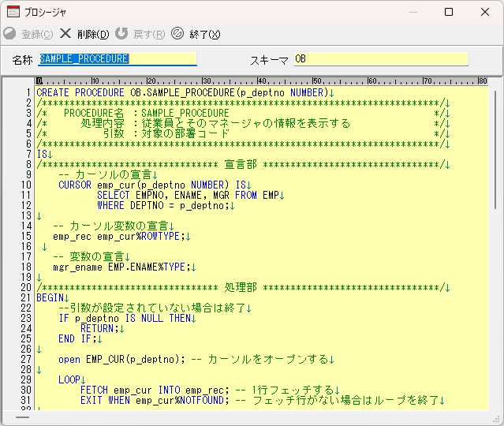Click the 終了(X) button label

click(x=205, y=34)
